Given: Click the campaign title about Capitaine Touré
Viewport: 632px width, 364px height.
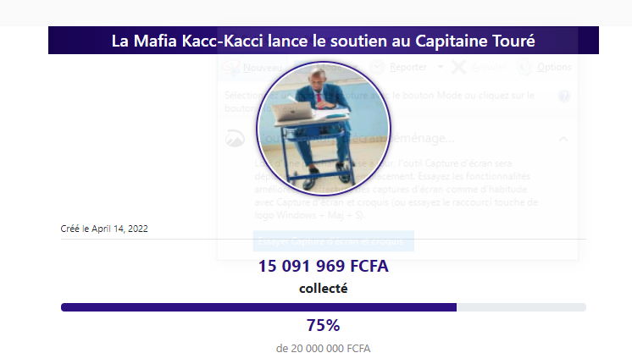Looking at the screenshot, I should pyautogui.click(x=323, y=41).
